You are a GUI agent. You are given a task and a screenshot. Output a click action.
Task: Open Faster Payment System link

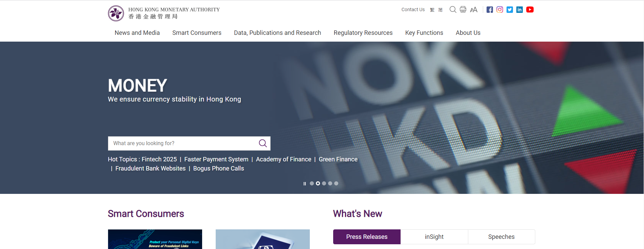(216, 159)
